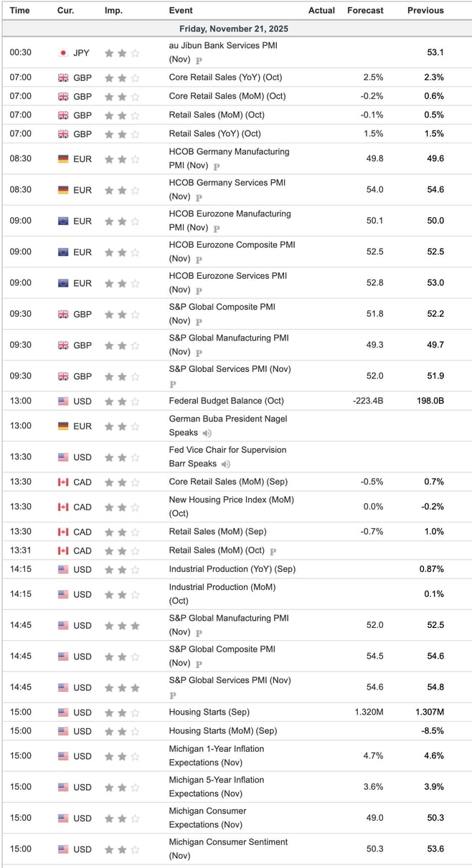472x868 pixels.
Task: Click the US flag on Federal Budget Balance row
Action: pyautogui.click(x=64, y=401)
